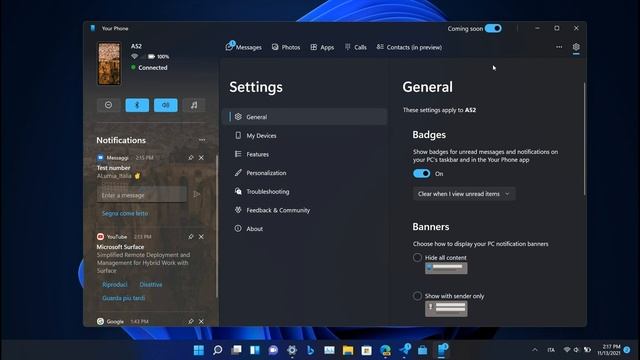Open Task View on taskbar

(236, 350)
